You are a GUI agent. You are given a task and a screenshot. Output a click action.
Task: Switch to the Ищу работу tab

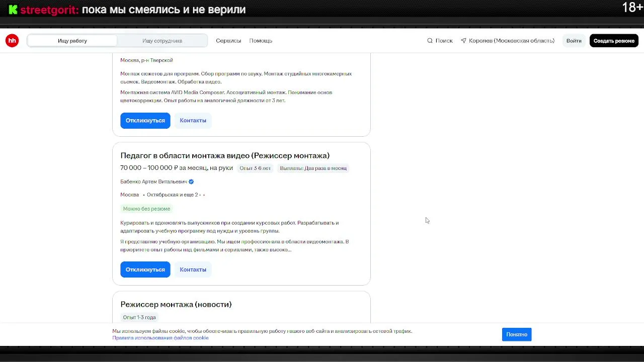72,41
